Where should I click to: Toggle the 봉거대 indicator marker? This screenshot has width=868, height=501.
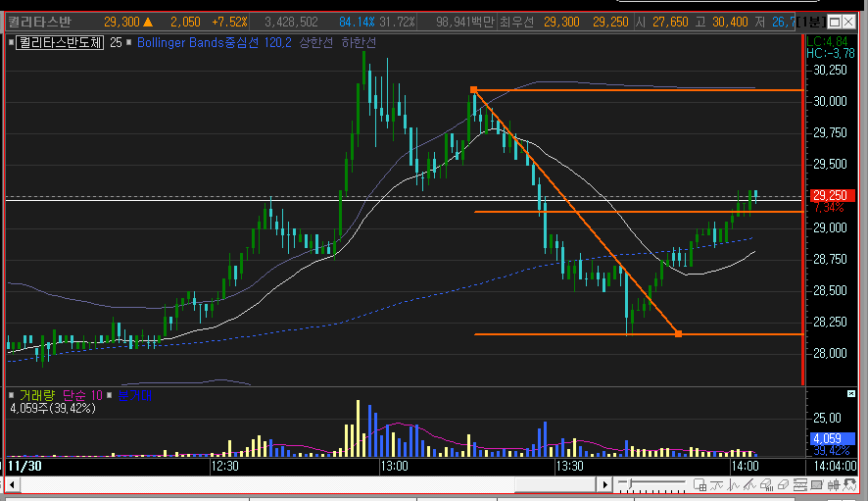[x=110, y=395]
